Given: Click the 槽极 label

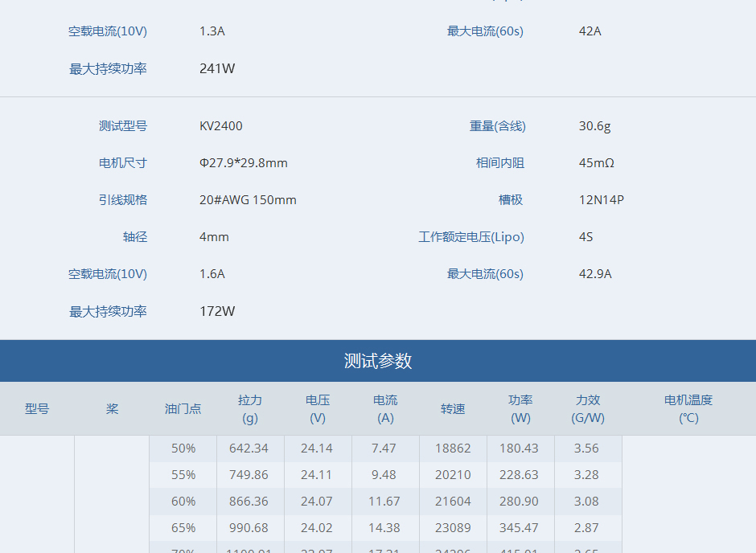Looking at the screenshot, I should 511,200.
